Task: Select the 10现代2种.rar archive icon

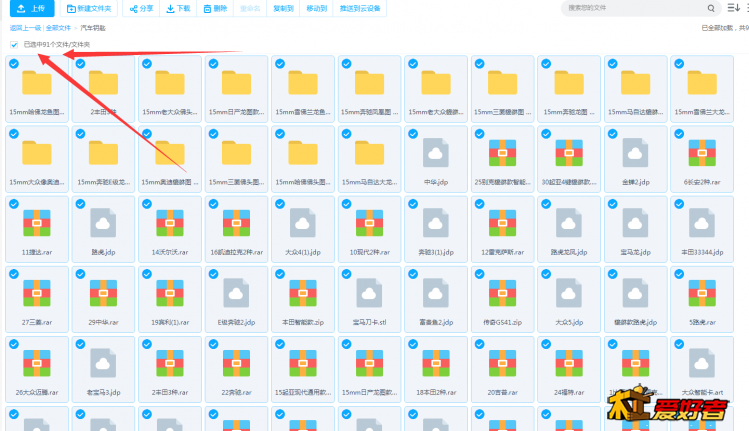Action: point(369,223)
